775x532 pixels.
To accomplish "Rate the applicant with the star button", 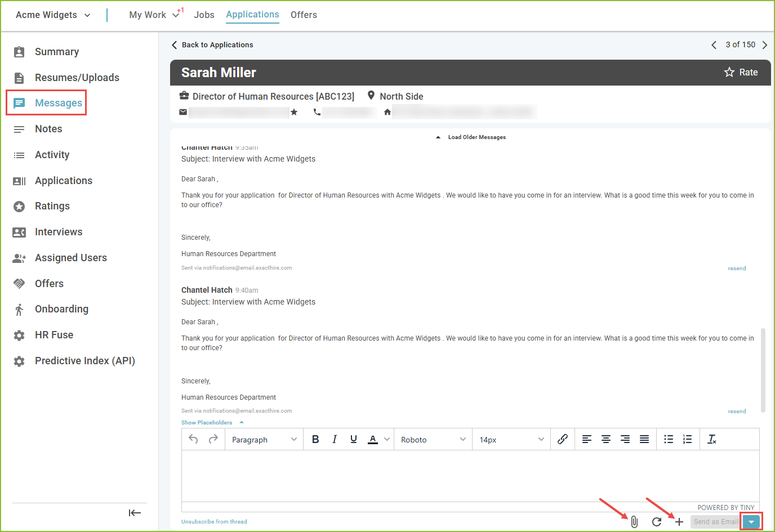I will tap(741, 72).
